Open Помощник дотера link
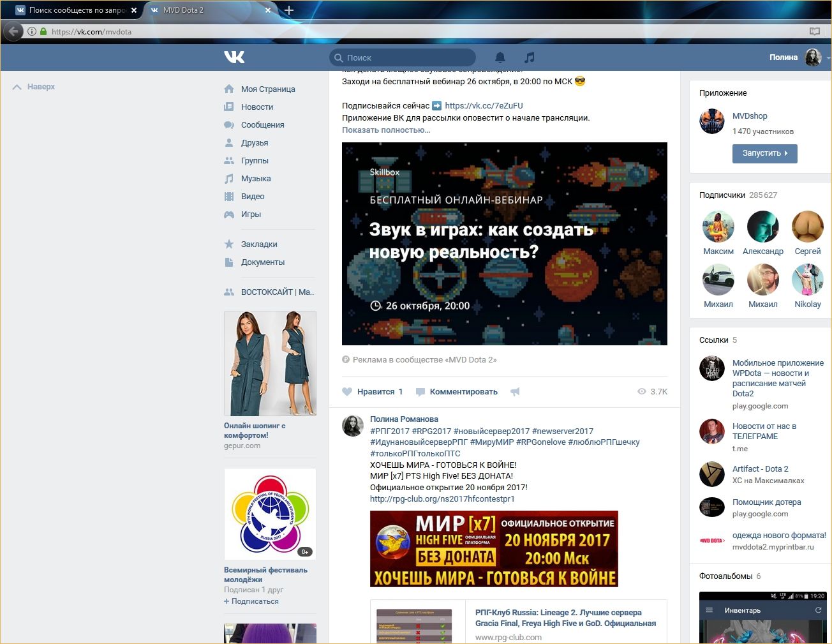Viewport: 832px width, 644px height. 766,502
